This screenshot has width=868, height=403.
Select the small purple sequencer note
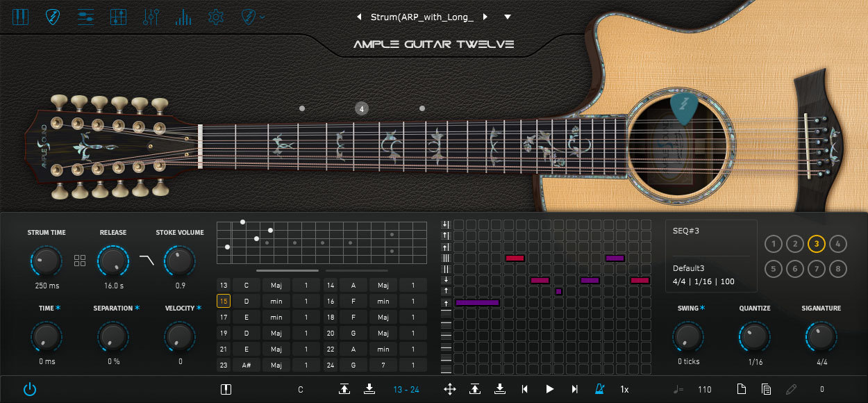[558, 291]
